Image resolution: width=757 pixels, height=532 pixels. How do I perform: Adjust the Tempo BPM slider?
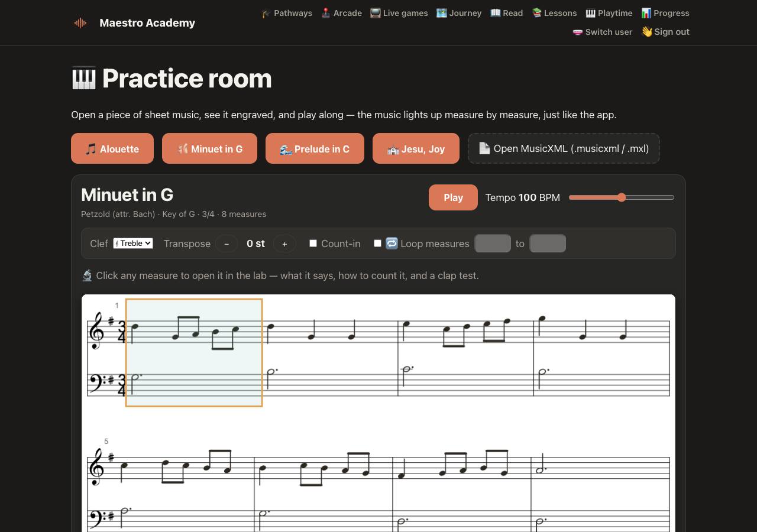(622, 197)
